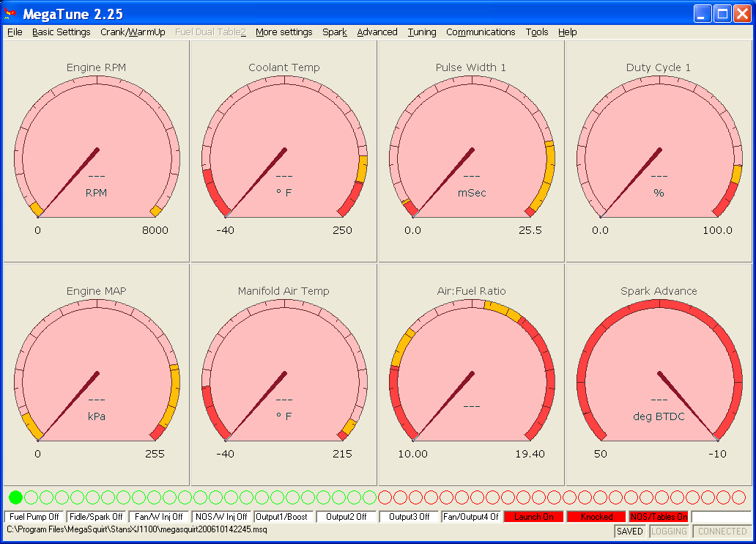Click the Spark Advance gauge
The image size is (756, 544).
point(659,374)
